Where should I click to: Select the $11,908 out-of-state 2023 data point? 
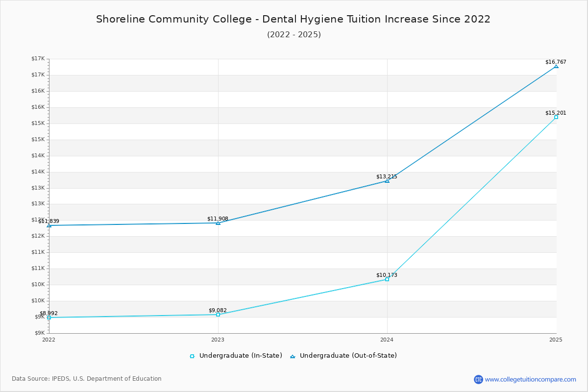[x=218, y=223]
